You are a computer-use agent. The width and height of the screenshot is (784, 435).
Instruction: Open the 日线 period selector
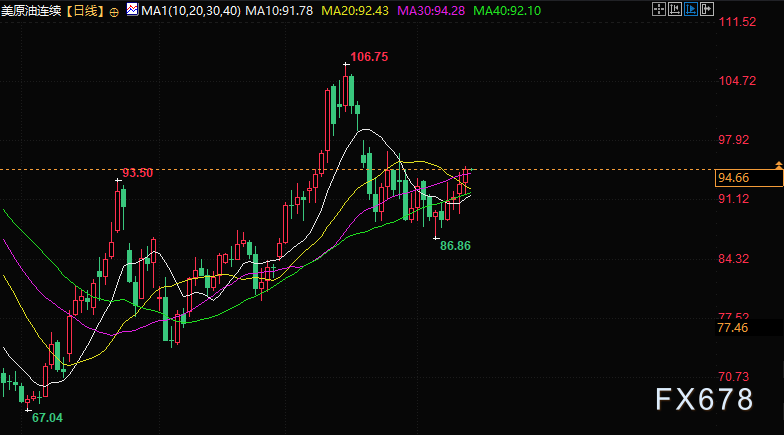click(x=85, y=10)
